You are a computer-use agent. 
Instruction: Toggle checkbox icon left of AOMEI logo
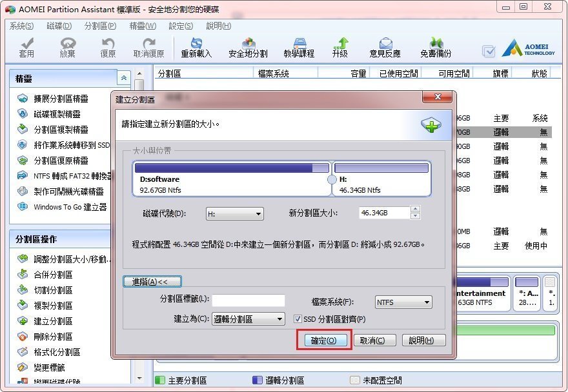point(489,51)
